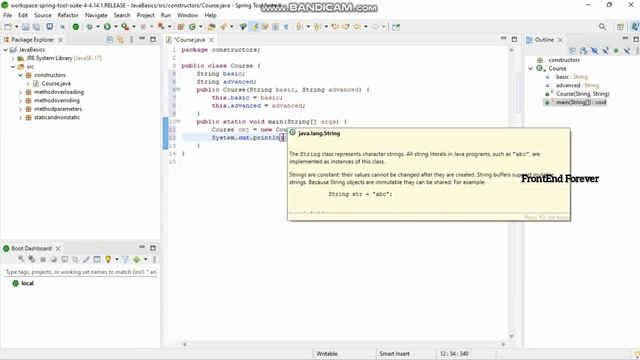The height and width of the screenshot is (360, 640).
Task: Click the Previous Annotation icon
Action: click(x=317, y=27)
